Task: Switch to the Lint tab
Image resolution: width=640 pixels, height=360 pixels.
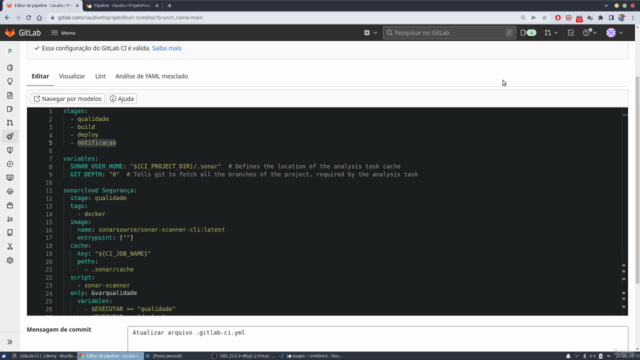Action: [100, 76]
